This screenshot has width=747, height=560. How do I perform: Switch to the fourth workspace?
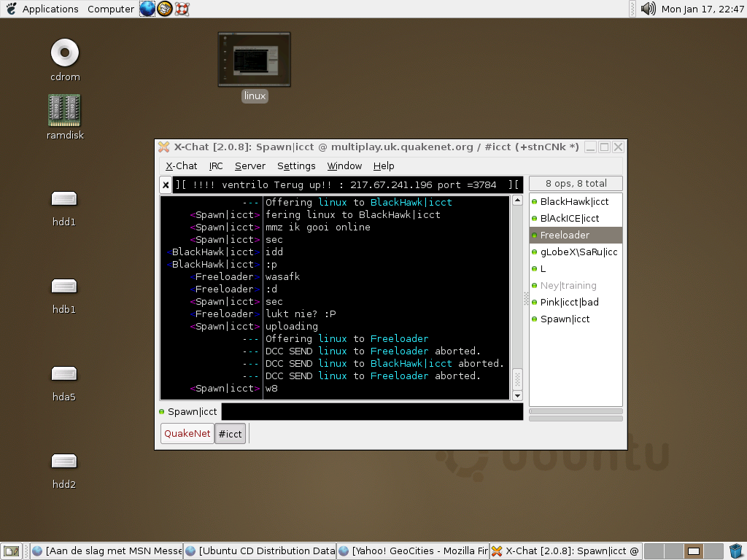713,551
